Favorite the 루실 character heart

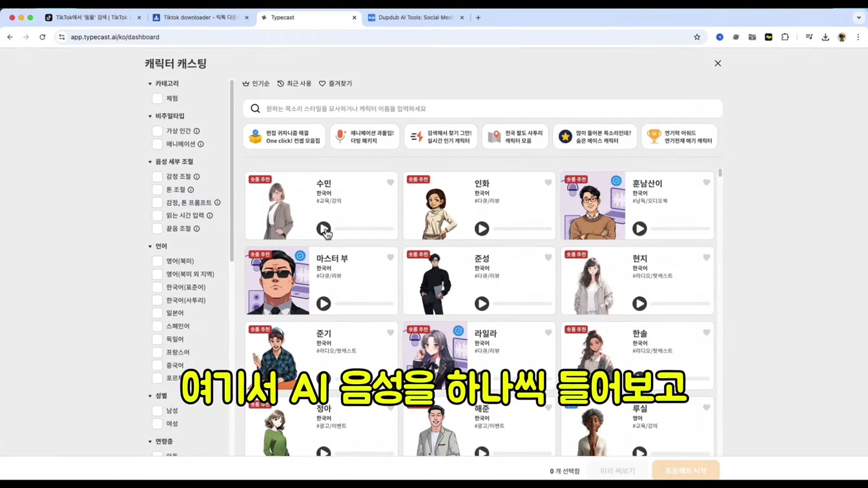point(707,407)
